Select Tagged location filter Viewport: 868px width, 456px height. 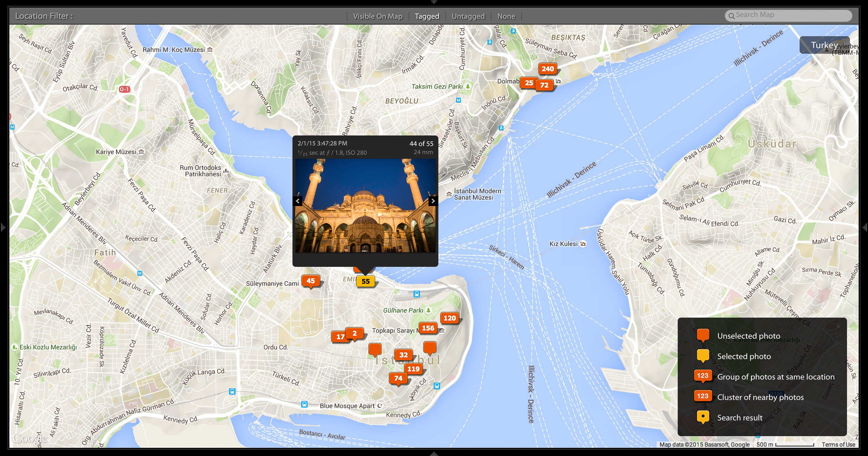pyautogui.click(x=427, y=16)
